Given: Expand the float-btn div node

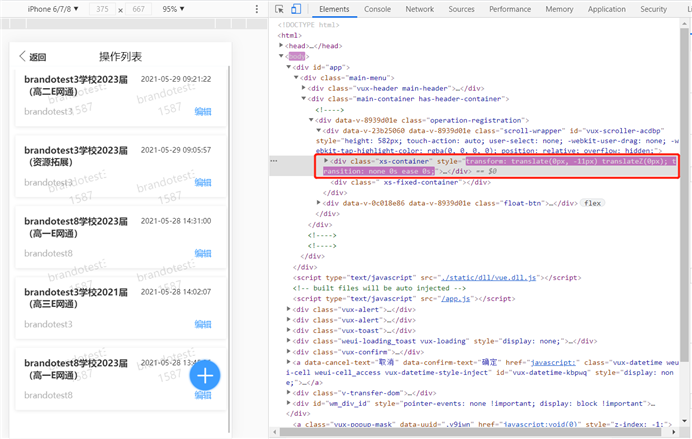Looking at the screenshot, I should [319, 203].
